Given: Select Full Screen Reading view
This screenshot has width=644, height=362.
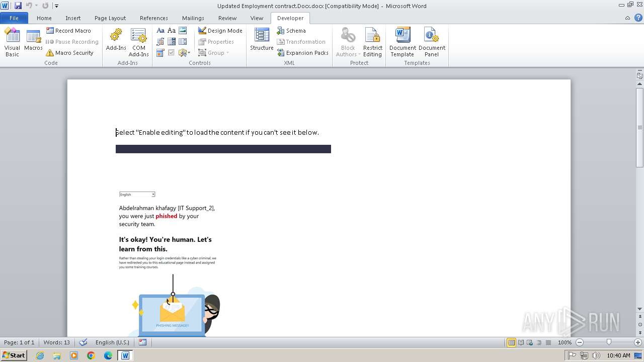Looking at the screenshot, I should [x=521, y=342].
